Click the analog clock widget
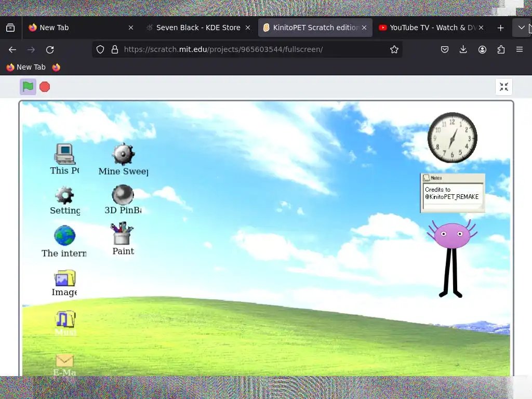532x399 pixels. pos(453,138)
